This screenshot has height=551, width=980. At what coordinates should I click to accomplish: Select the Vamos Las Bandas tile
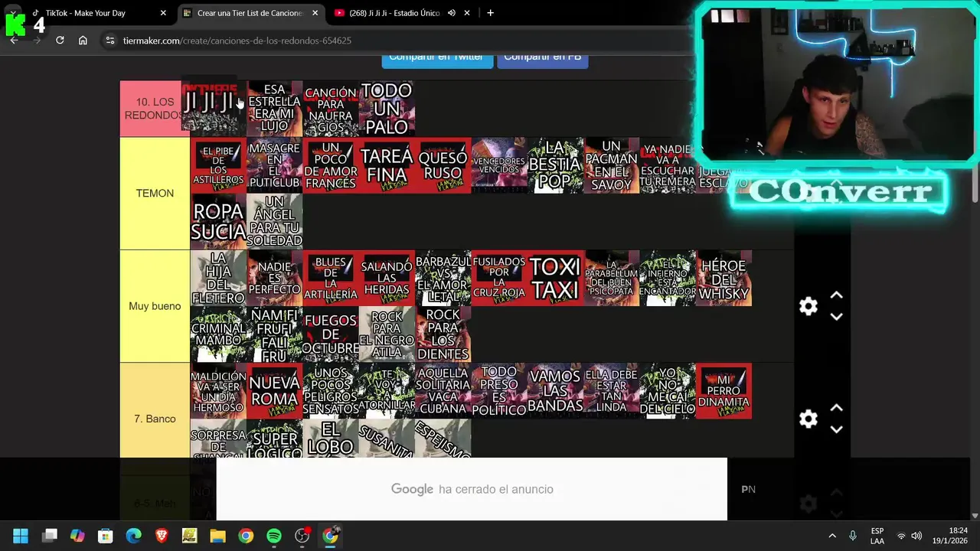point(555,390)
